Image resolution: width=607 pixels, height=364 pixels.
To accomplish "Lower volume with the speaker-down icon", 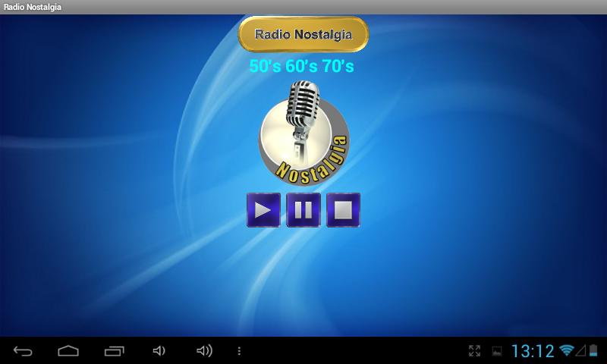I will click(159, 351).
